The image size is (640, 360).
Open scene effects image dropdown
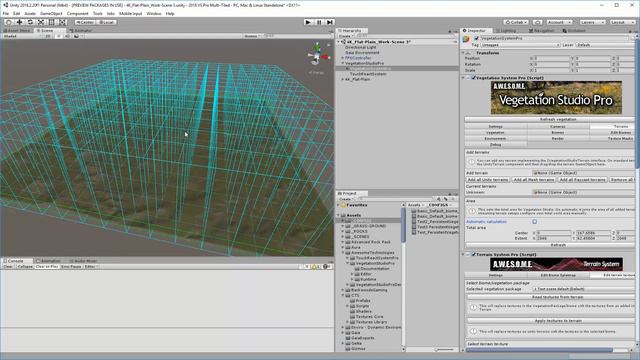(x=78, y=36)
